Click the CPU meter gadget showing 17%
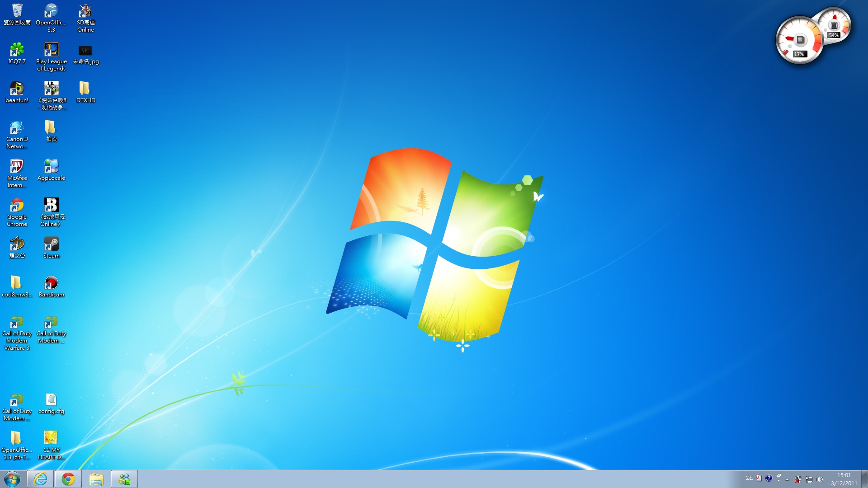Viewport: 868px width, 488px height. click(x=799, y=40)
